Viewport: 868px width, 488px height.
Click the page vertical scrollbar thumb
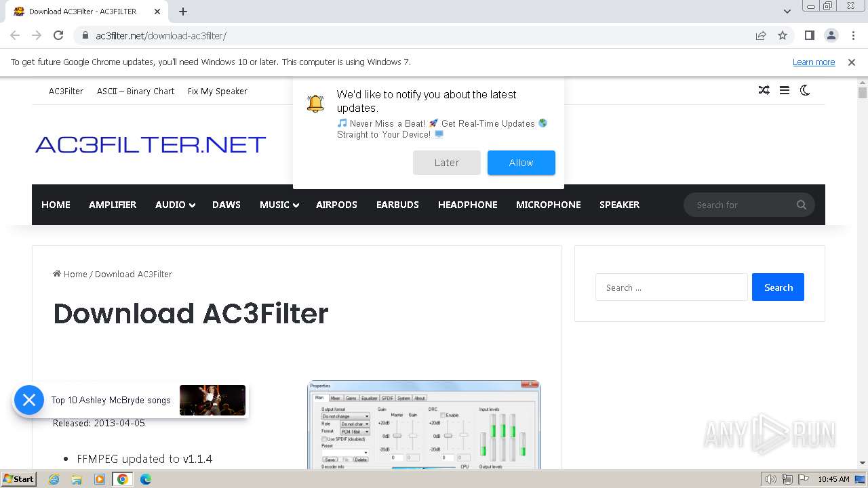863,93
